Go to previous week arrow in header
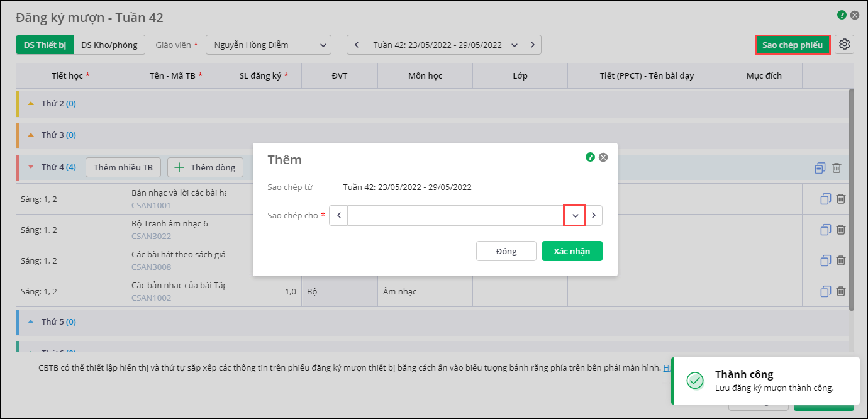This screenshot has width=868, height=419. click(x=356, y=45)
